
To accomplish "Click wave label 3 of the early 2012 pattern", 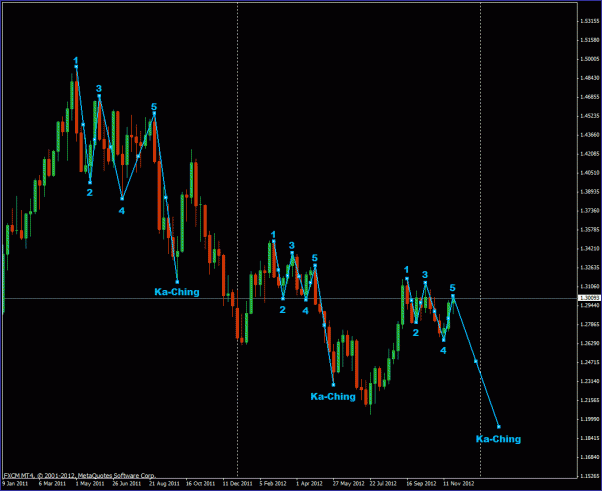I will point(292,245).
